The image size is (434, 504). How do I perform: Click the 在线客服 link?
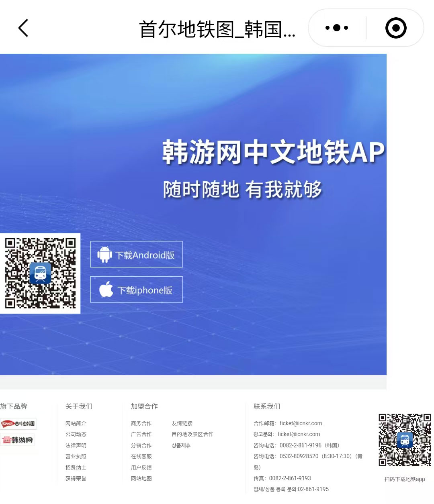tap(141, 456)
